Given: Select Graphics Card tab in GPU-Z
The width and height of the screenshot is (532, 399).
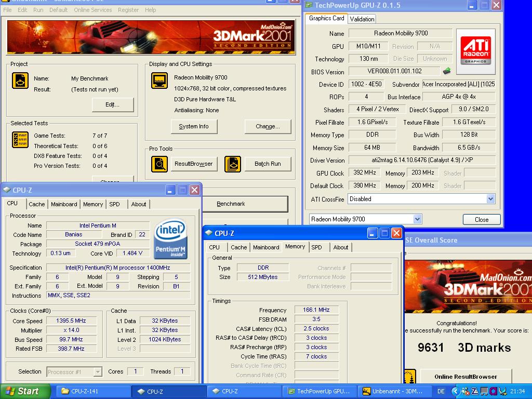Looking at the screenshot, I should [x=326, y=18].
